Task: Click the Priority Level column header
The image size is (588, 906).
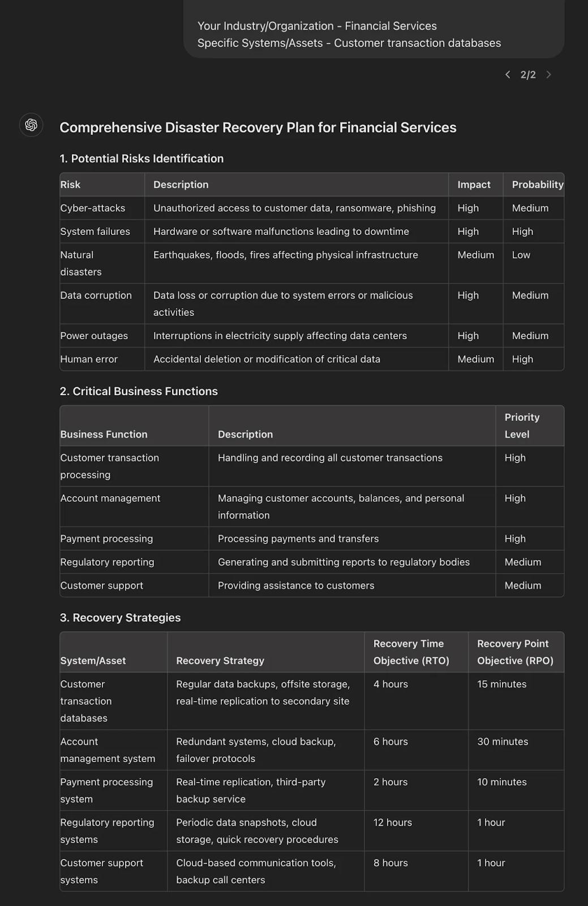Action: pos(530,426)
